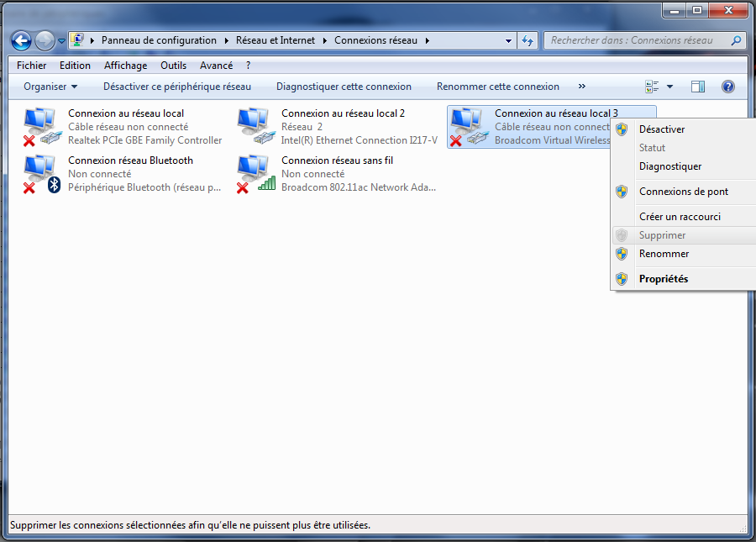Toggle the preview pane icon
Image resolution: width=756 pixels, height=542 pixels.
[x=698, y=87]
